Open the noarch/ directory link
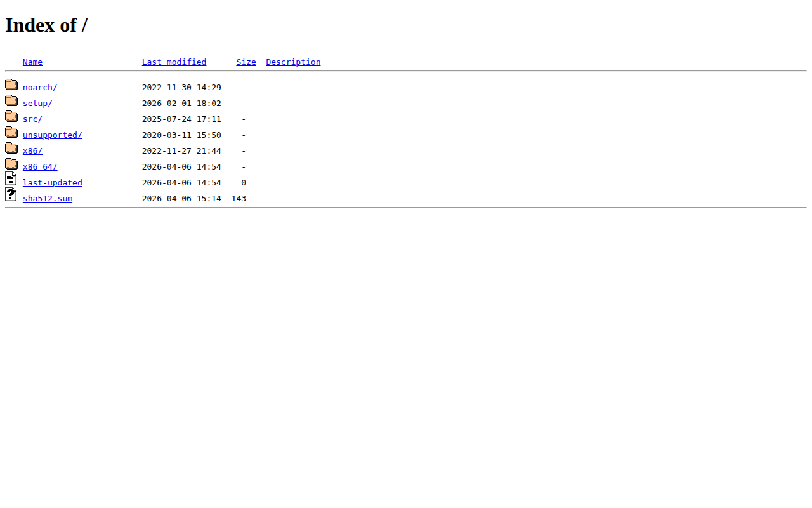 click(x=40, y=88)
